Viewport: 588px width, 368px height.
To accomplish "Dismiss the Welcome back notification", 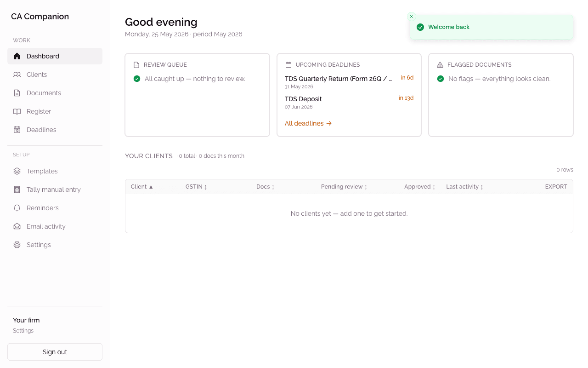I will click(x=412, y=17).
